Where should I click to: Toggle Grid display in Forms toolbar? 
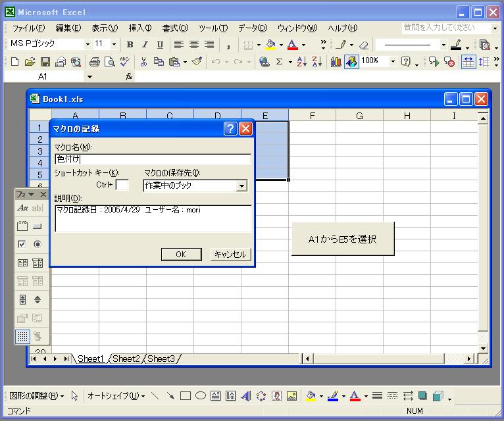coord(22,337)
